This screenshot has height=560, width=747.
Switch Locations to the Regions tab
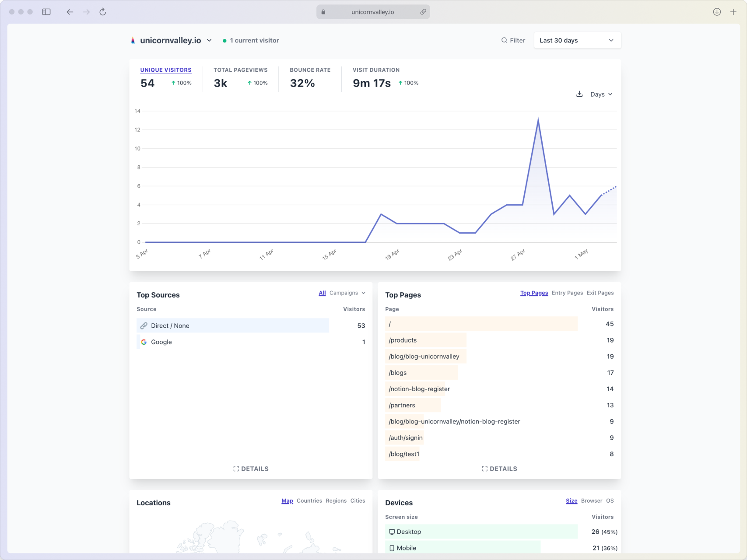coord(336,501)
